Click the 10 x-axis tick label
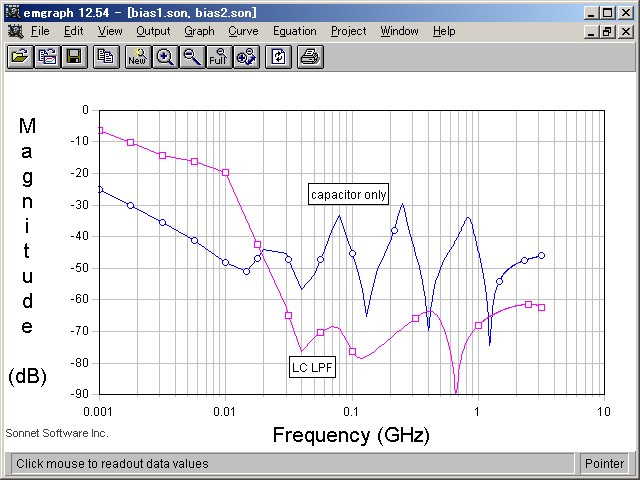The image size is (640, 480). [x=604, y=411]
